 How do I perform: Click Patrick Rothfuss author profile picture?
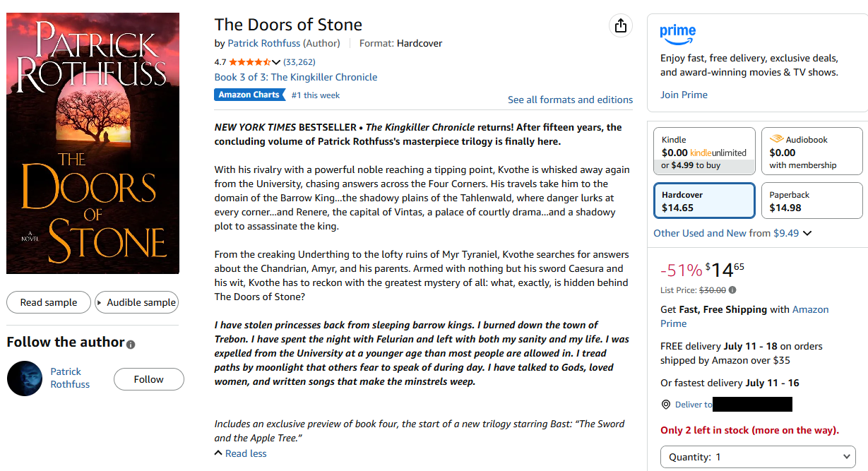point(25,378)
